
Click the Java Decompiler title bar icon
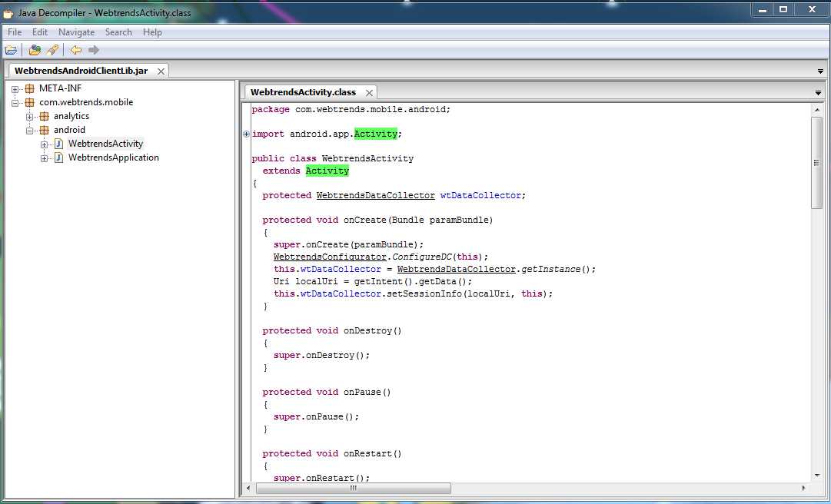pyautogui.click(x=8, y=13)
